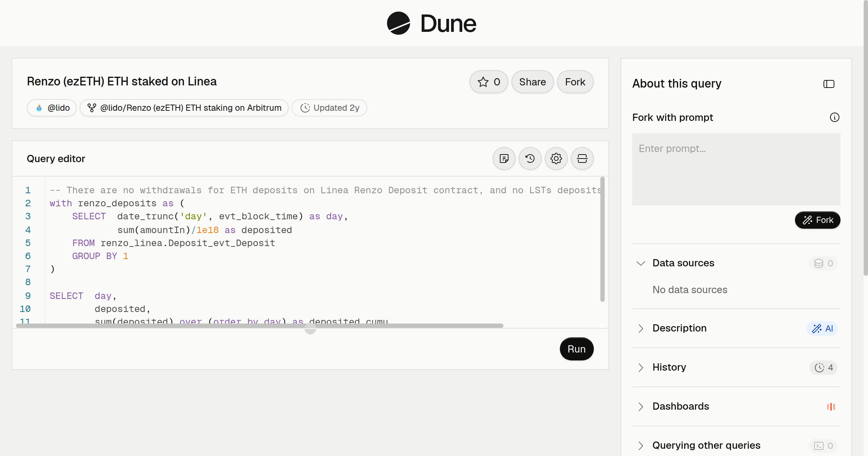The height and width of the screenshot is (456, 868).
Task: Star this query with the star button
Action: pyautogui.click(x=489, y=82)
